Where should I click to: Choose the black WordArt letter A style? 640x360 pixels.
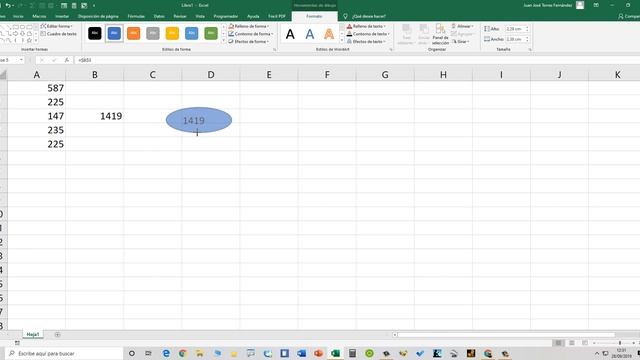click(290, 34)
